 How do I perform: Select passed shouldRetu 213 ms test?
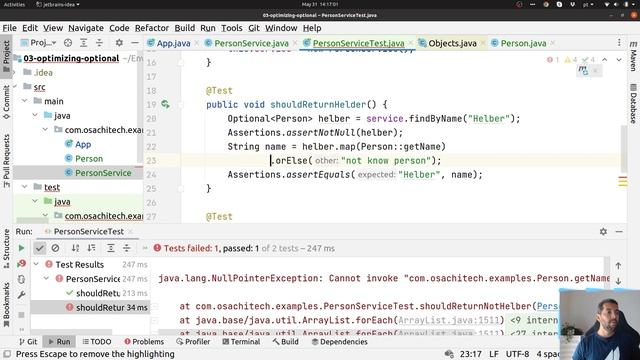[90, 293]
